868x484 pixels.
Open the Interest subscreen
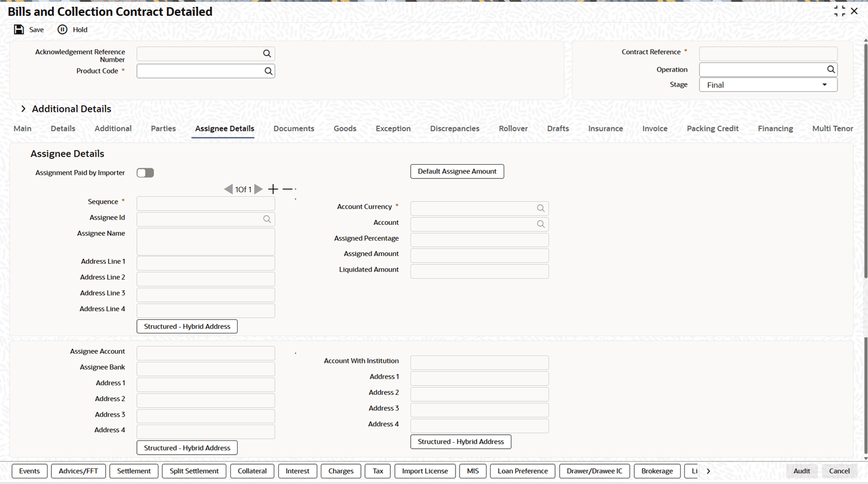click(298, 471)
